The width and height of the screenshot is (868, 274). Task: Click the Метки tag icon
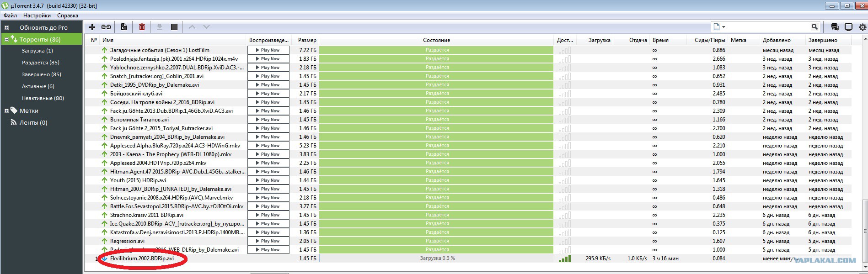click(x=14, y=111)
